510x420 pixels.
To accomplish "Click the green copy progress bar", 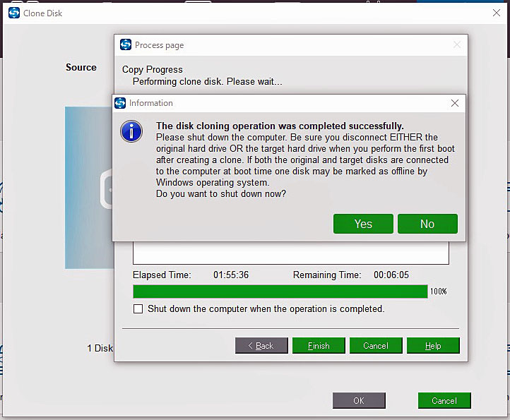I will tap(280, 292).
